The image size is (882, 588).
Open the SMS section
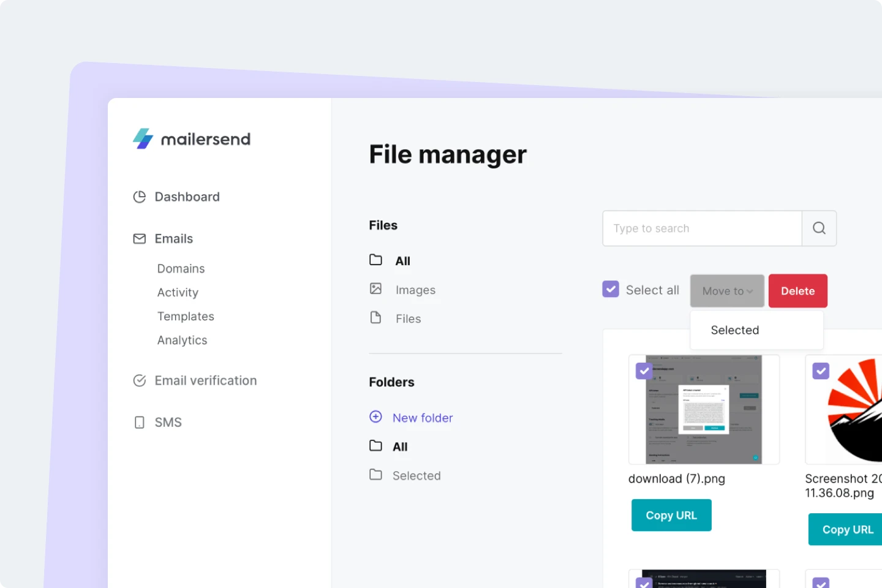[x=168, y=422]
